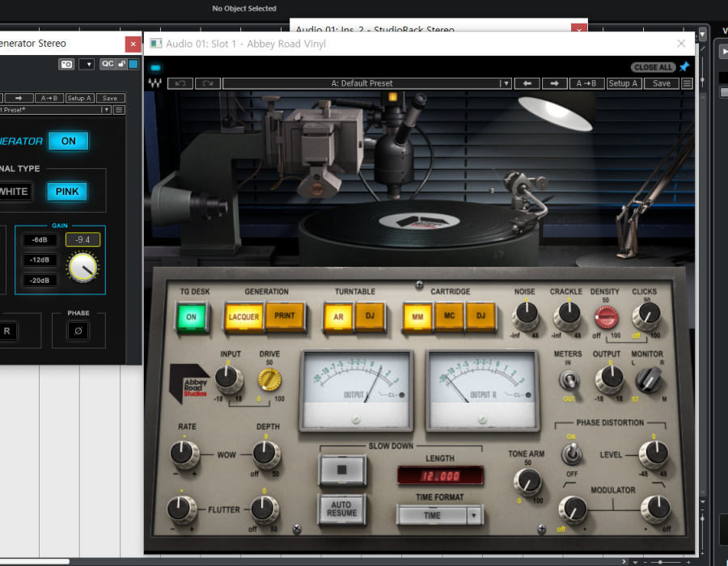Image resolution: width=728 pixels, height=566 pixels.
Task: Select -20dB gain preset
Action: pos(40,281)
